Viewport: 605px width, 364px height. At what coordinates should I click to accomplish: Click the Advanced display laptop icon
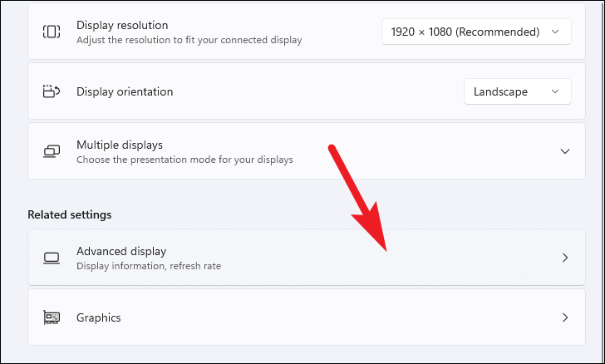pos(52,258)
